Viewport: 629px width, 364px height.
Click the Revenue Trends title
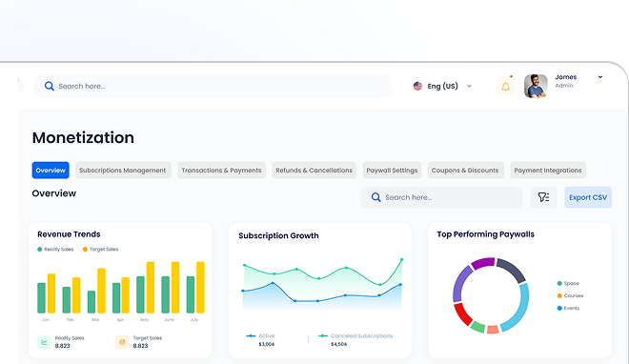point(69,234)
